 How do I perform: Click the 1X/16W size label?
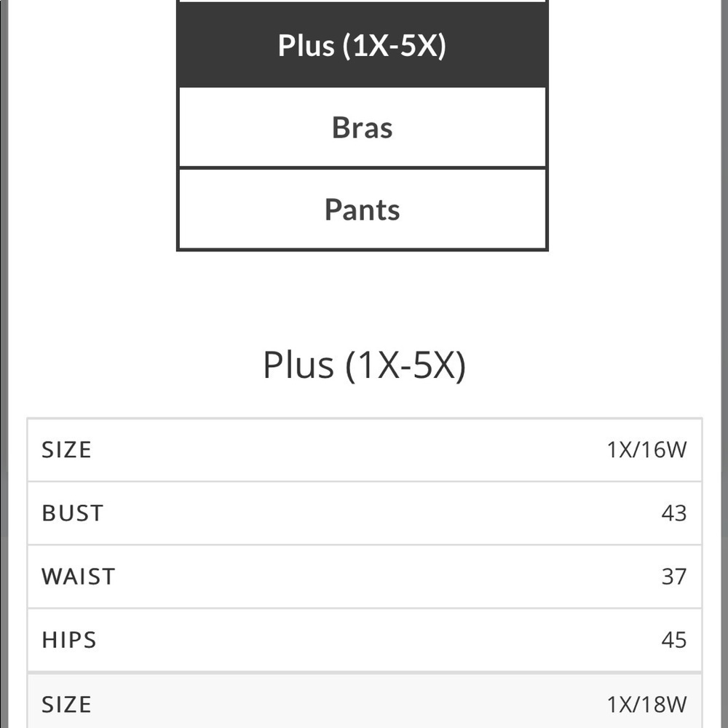point(646,449)
